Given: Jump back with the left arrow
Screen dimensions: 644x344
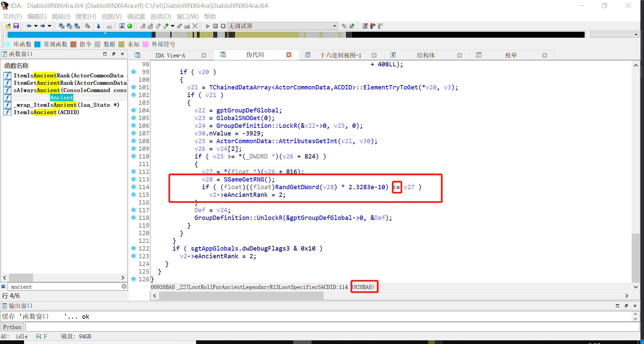Looking at the screenshot, I should pyautogui.click(x=29, y=26).
